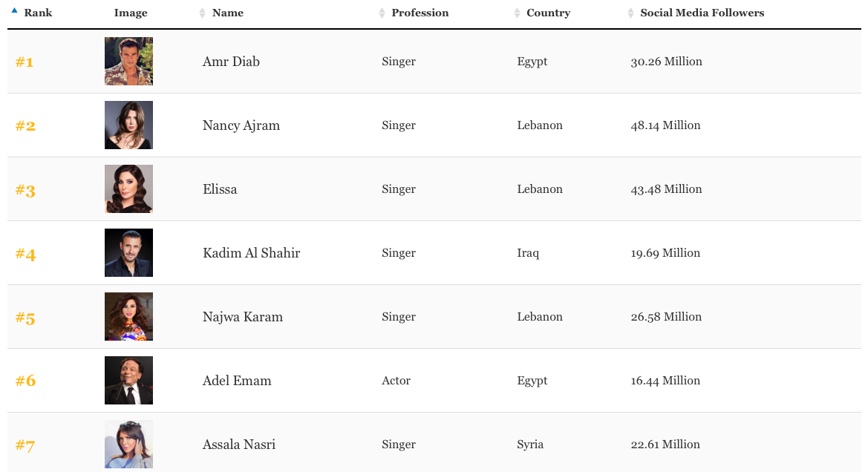Screen dimensions: 868x472
Task: Open Nancy Ajram's profile photo
Action: pos(128,125)
